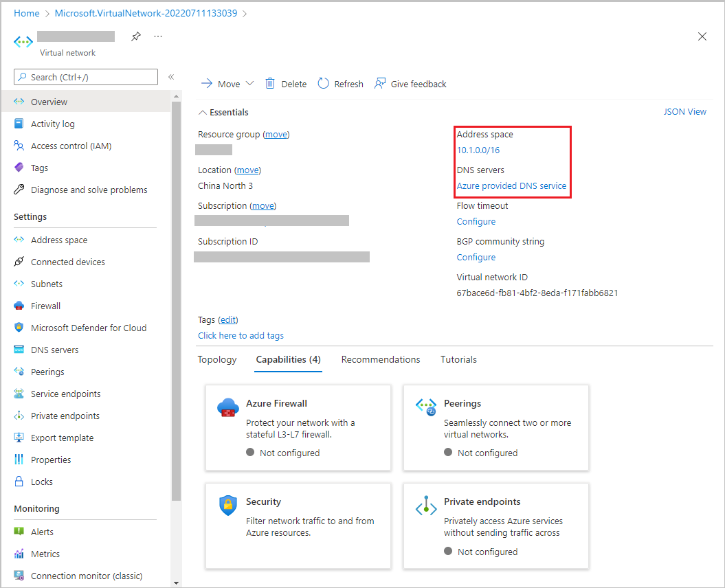Click the Export template icon
Viewport: 725px width, 588px height.
pos(19,438)
